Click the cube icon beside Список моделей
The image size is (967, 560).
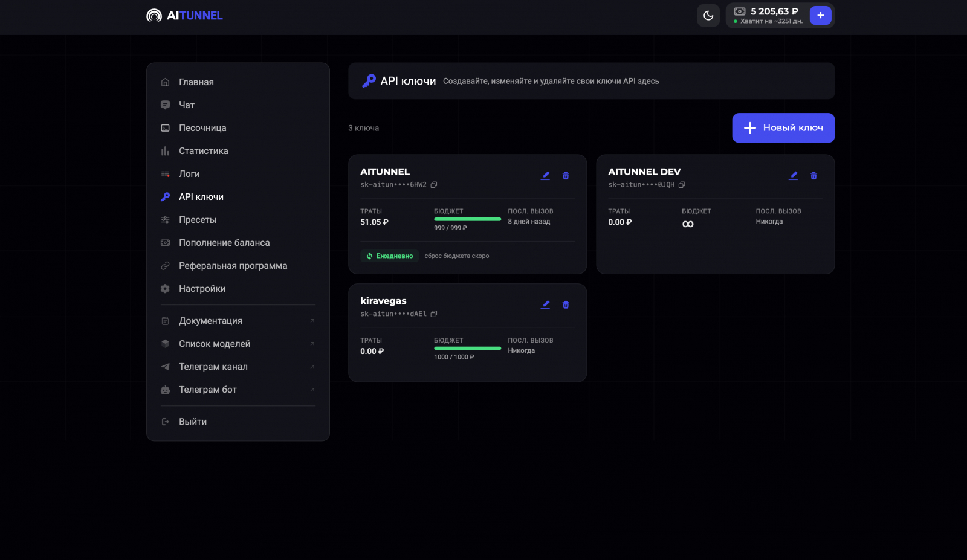[x=165, y=344]
